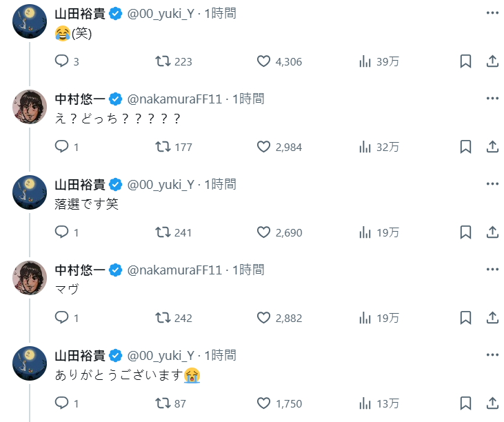Screen dimensions: 504x422
Task: Like the ありがとうございます tweet
Action: pos(263,403)
